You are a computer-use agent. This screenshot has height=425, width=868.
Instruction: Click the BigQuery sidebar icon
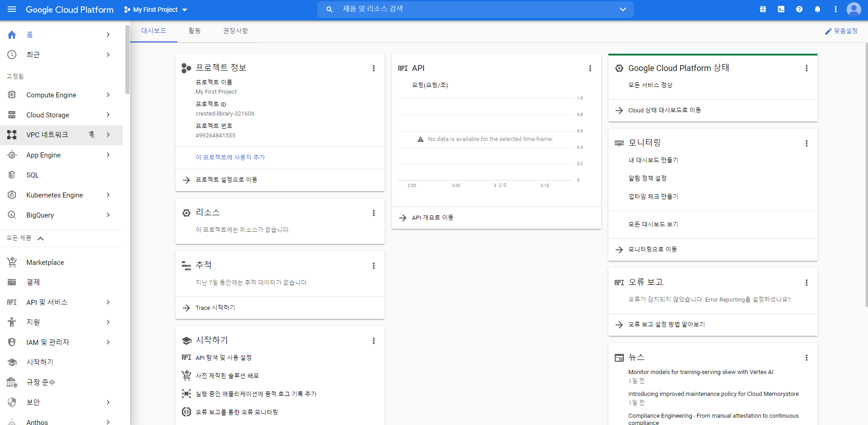(x=12, y=215)
